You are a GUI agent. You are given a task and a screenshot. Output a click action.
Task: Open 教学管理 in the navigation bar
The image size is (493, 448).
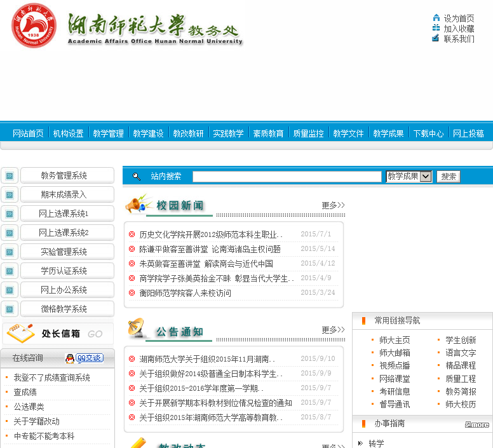coord(108,133)
